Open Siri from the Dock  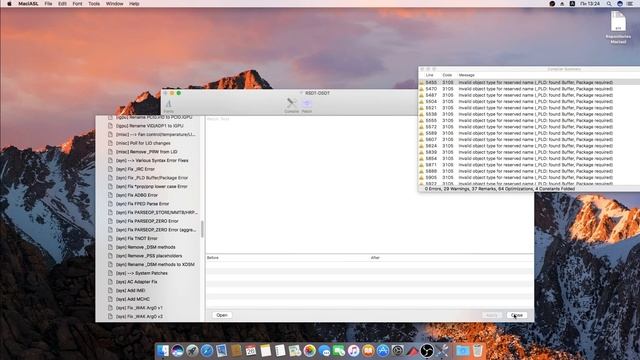[x=178, y=351]
